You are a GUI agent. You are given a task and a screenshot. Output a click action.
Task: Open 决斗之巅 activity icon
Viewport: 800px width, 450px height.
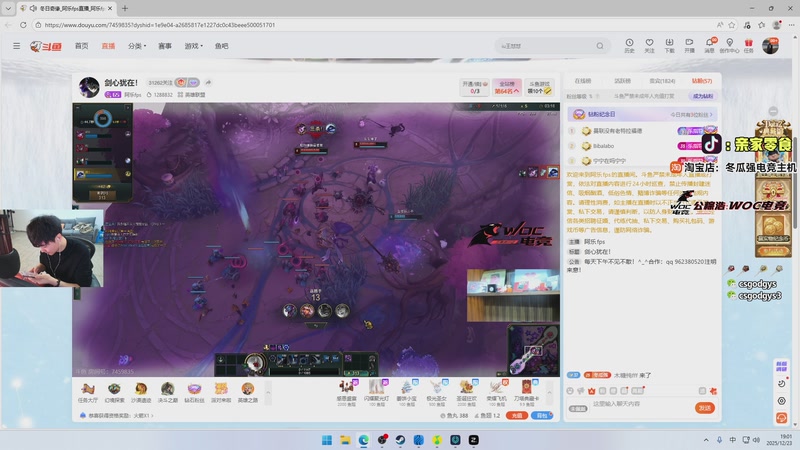(x=167, y=392)
